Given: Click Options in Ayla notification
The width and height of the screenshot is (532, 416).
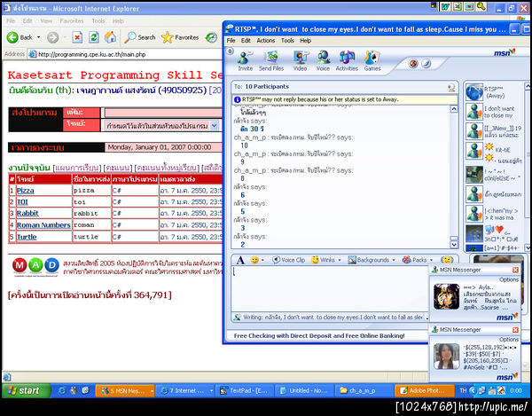Looking at the screenshot, I should [509, 279].
